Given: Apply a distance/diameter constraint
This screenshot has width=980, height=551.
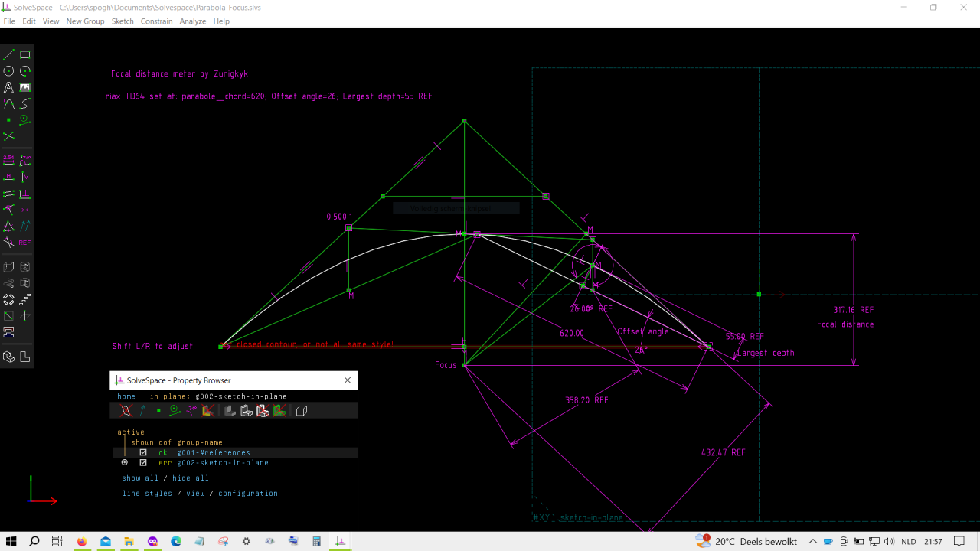Looking at the screenshot, I should pyautogui.click(x=8, y=159).
